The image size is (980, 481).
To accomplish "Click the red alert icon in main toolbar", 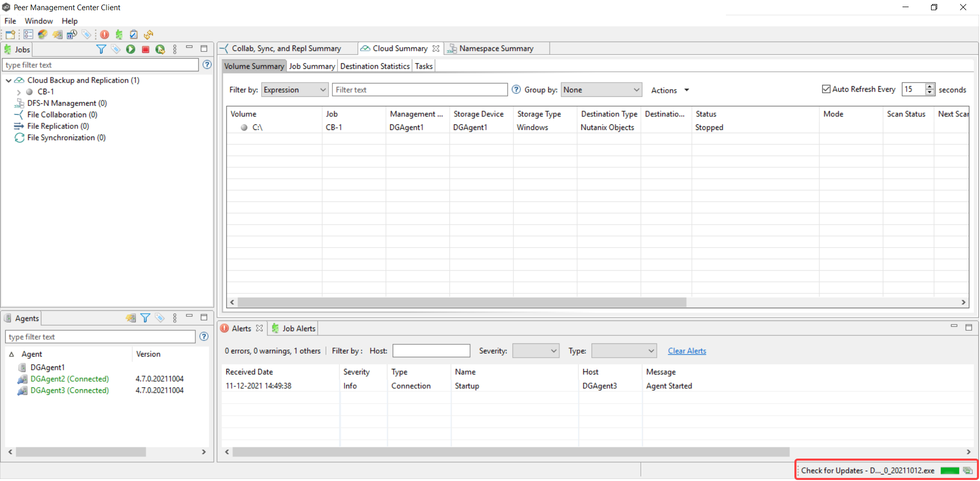I will click(x=105, y=35).
